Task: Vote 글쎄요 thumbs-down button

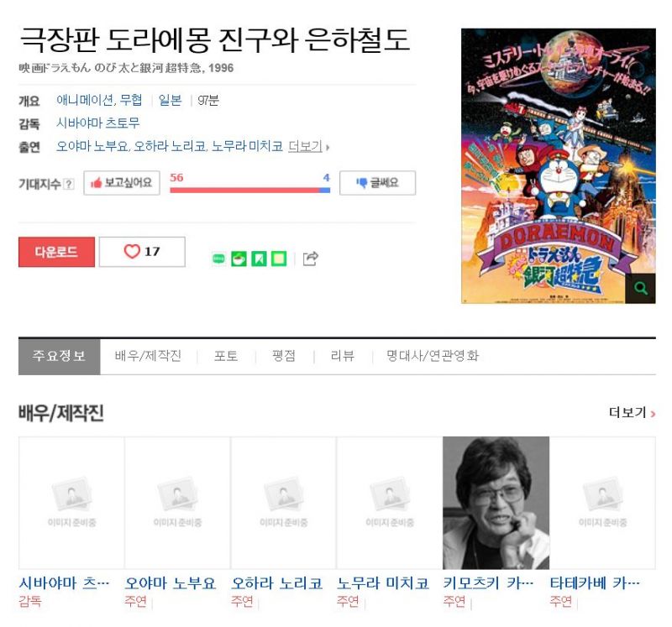Action: (377, 183)
